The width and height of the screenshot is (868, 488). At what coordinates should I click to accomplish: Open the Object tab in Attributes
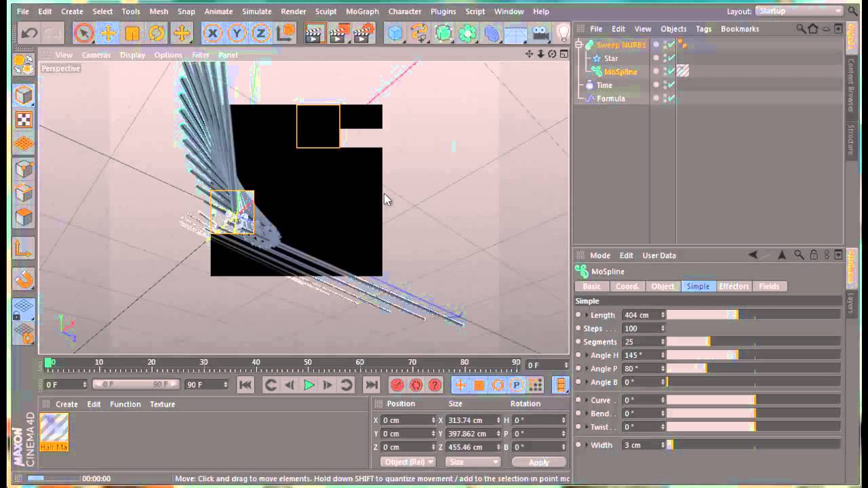(663, 287)
